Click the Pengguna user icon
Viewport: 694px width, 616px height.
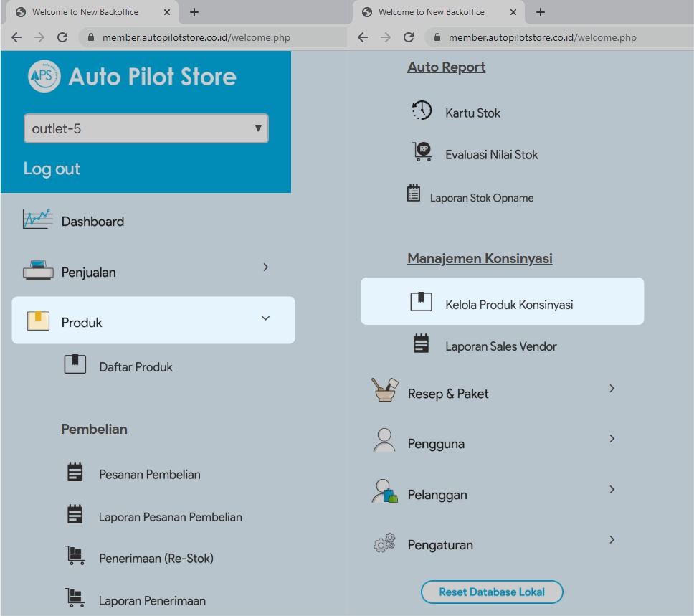[384, 440]
